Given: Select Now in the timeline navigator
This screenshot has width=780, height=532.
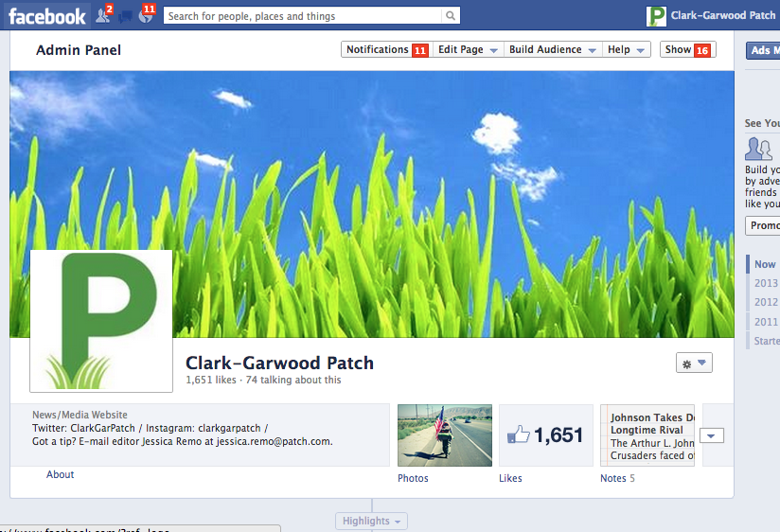Looking at the screenshot, I should pos(765,264).
